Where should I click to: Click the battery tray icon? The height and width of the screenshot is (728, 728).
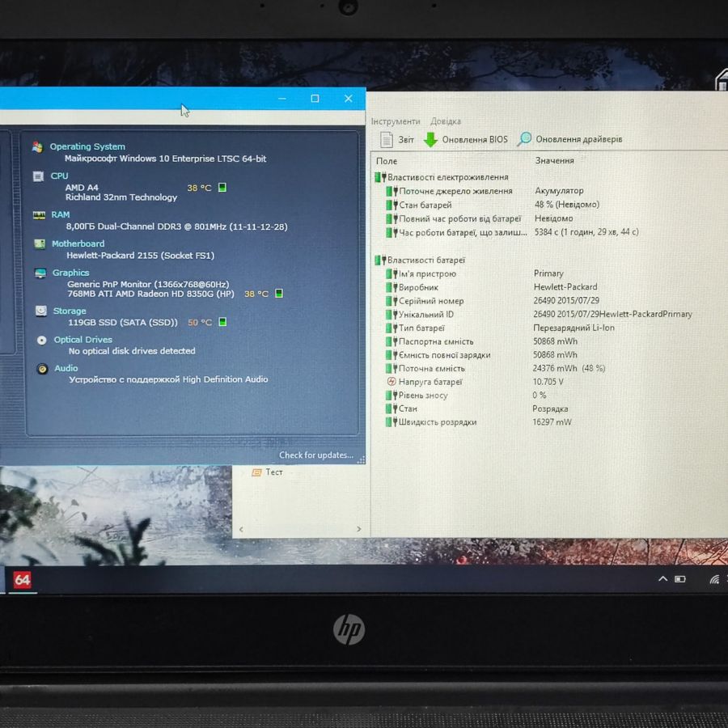click(x=680, y=579)
